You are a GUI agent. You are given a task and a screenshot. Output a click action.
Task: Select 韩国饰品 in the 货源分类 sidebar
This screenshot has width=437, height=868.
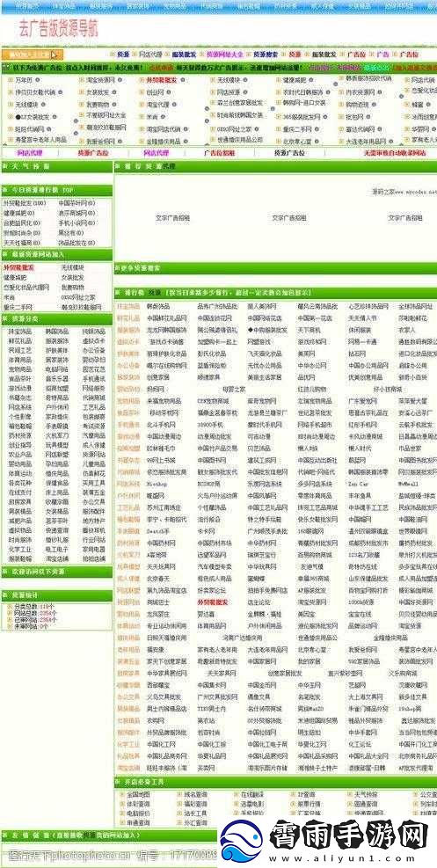coord(57,332)
